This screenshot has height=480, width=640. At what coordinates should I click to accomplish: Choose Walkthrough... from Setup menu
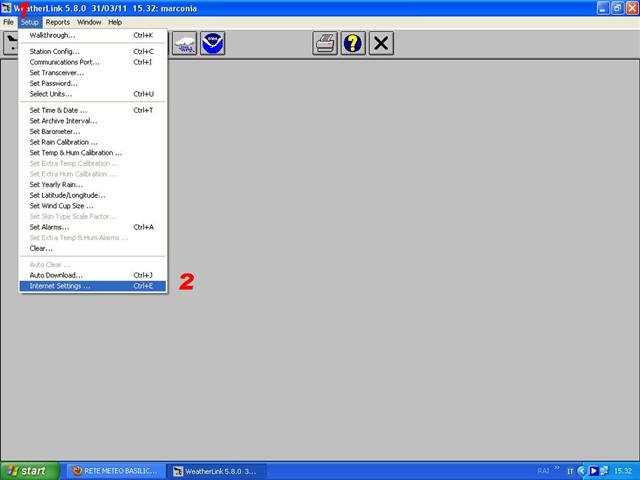pyautogui.click(x=93, y=36)
